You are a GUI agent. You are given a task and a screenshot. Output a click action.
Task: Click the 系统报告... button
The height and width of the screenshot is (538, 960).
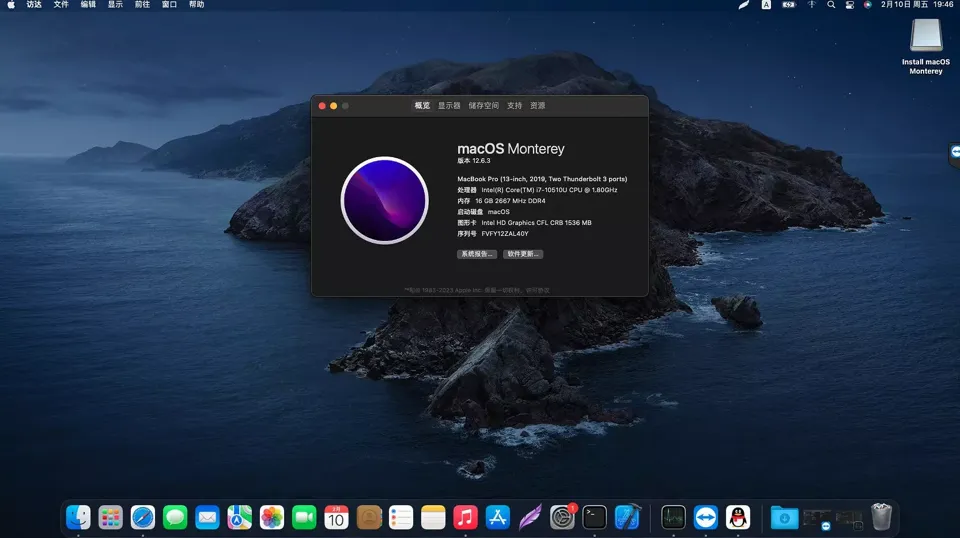point(477,254)
